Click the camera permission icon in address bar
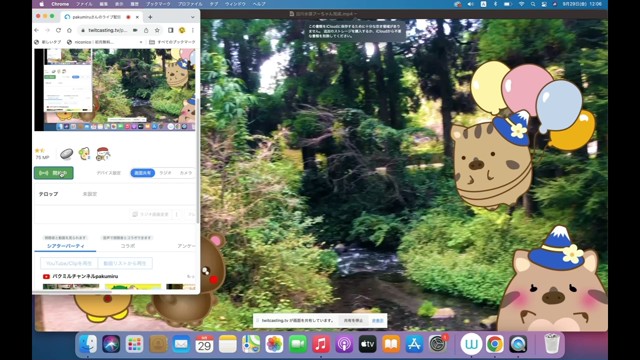Image resolution: width=640 pixels, height=360 pixels. coord(135,30)
